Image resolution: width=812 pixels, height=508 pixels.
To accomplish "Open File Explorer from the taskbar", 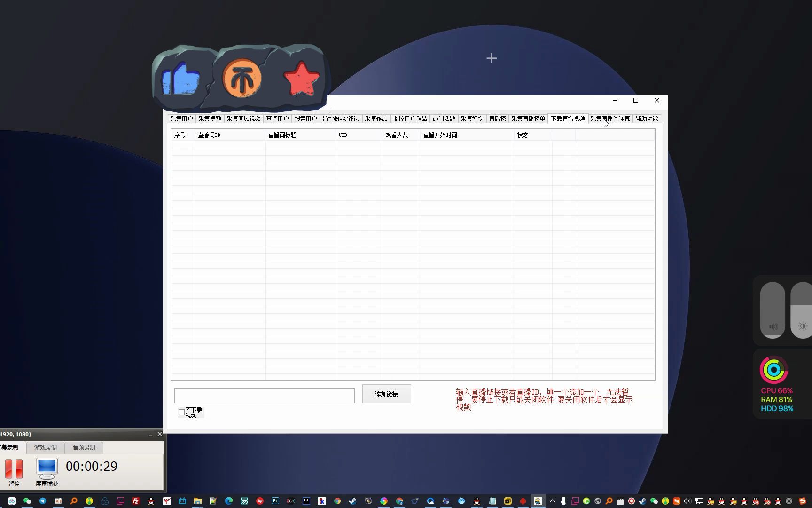I will (198, 501).
